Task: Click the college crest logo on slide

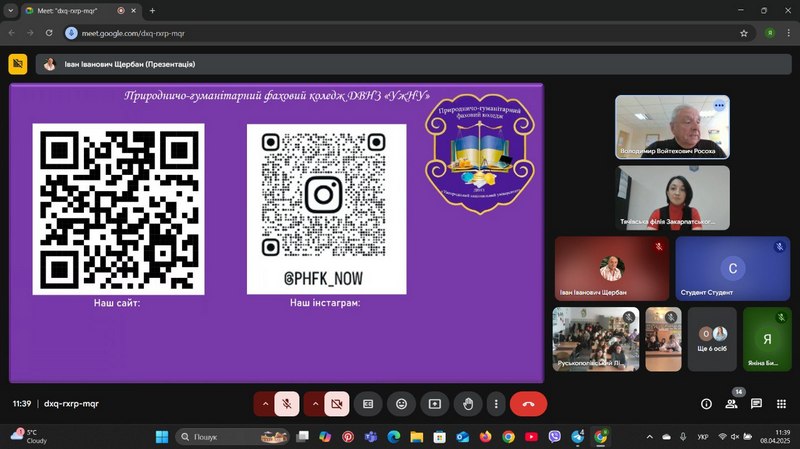Action: click(x=480, y=153)
